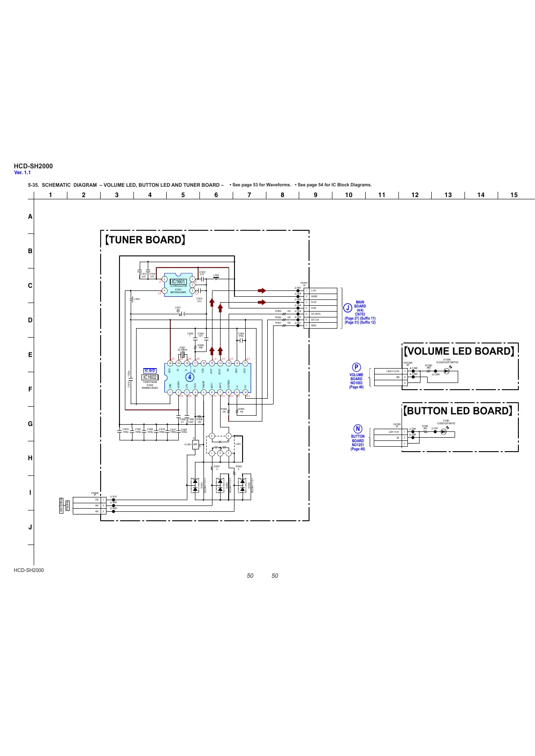Screen dimensions: 535x756
Task: Click the circled N button board marker
Action: 358,429
